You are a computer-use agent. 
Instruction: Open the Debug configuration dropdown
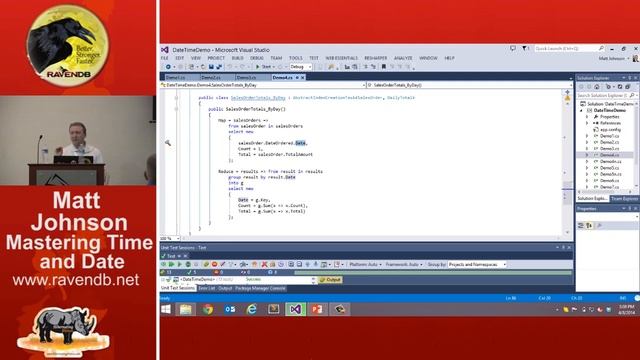pyautogui.click(x=301, y=67)
